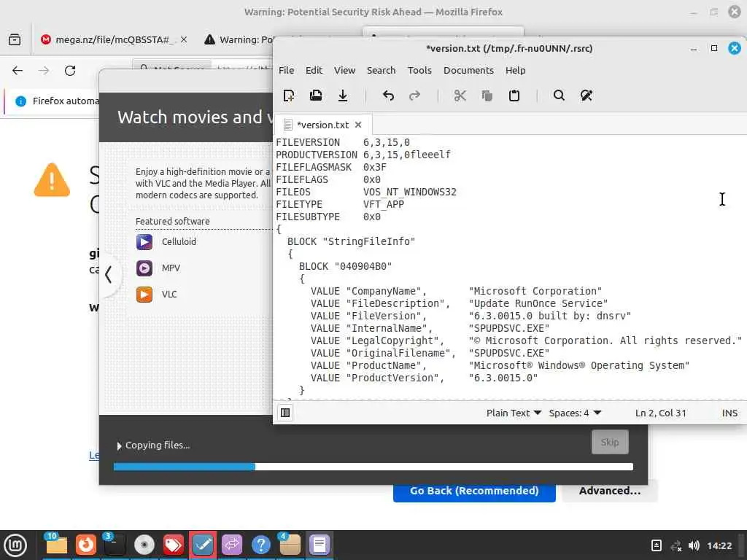The height and width of the screenshot is (560, 747).
Task: Click the disc icon in the taskbar
Action: (x=144, y=545)
